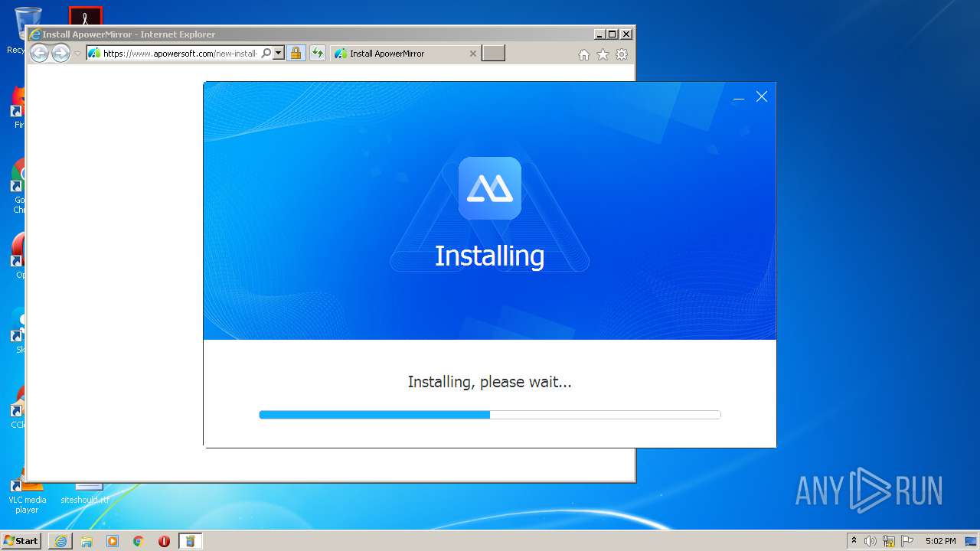Open Windows Explorer from the taskbar

pyautogui.click(x=87, y=541)
